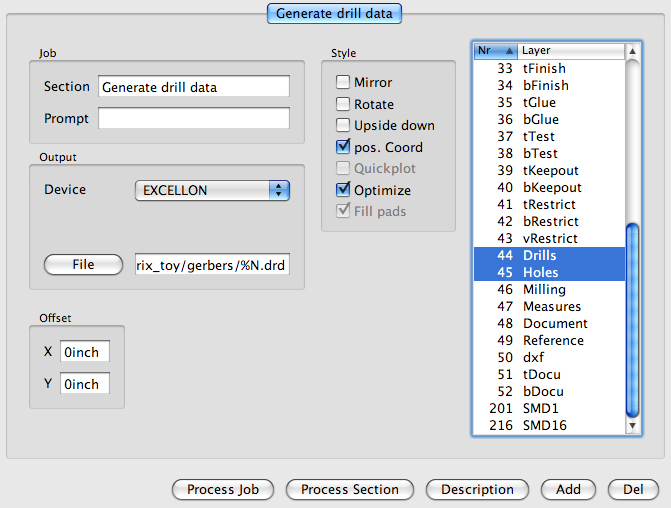Enable the Mirror checkbox
Image resolution: width=671 pixels, height=508 pixels.
tap(343, 83)
